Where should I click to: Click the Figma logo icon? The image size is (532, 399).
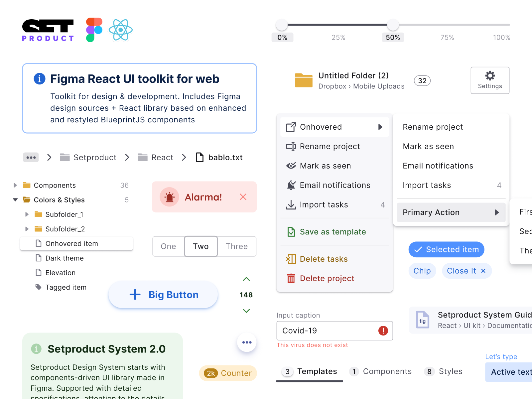pos(94,30)
